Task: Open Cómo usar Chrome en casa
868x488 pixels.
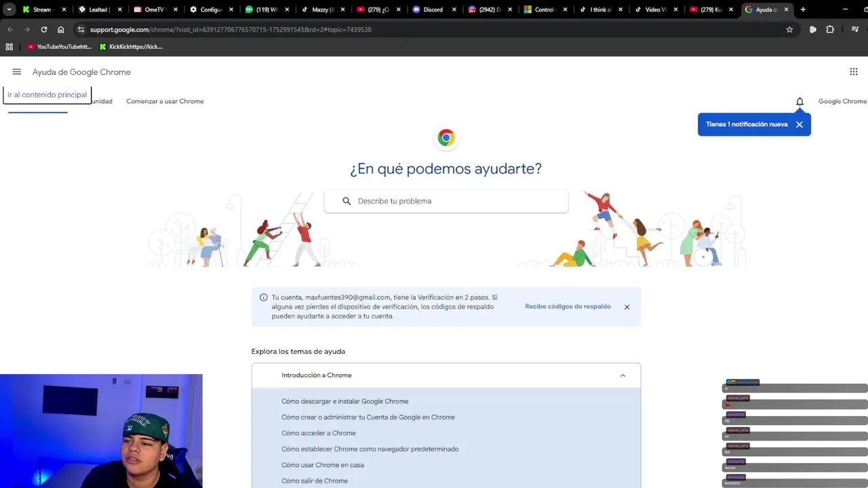Action: click(323, 465)
